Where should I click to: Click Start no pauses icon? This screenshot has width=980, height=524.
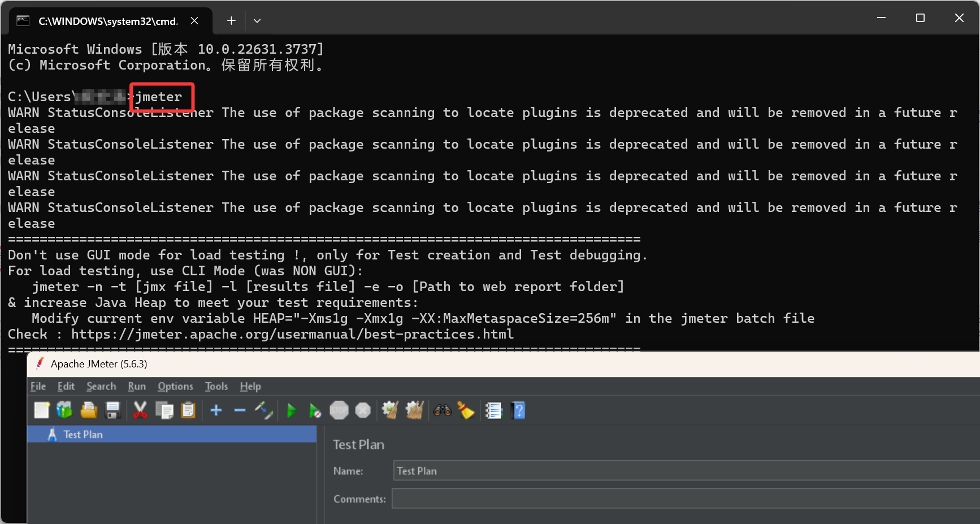[315, 410]
